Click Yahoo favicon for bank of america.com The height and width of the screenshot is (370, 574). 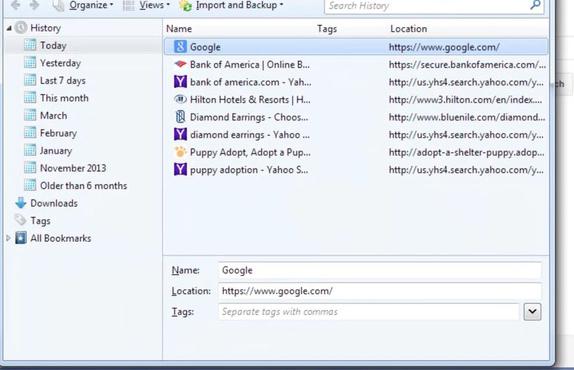(180, 82)
